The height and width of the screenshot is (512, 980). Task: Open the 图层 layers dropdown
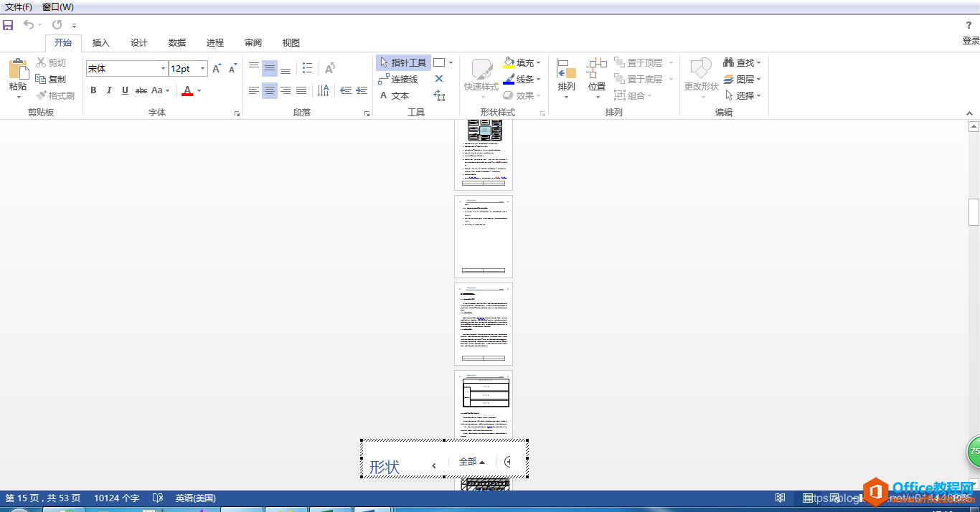tap(742, 80)
